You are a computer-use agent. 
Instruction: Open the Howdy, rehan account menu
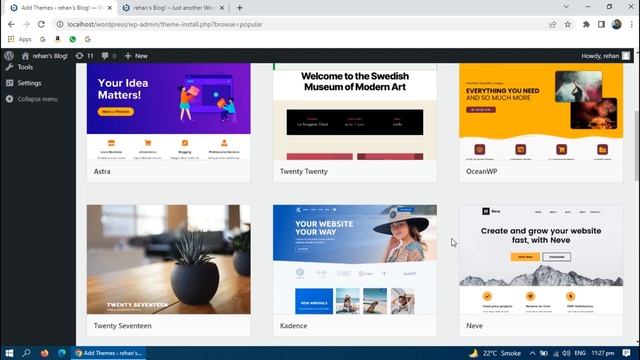pos(606,56)
